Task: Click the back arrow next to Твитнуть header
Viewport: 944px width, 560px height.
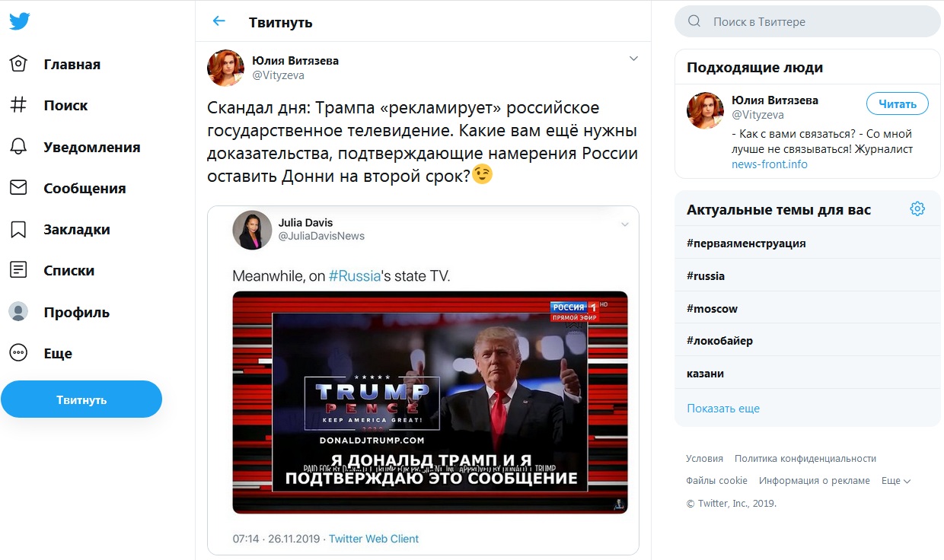Action: click(219, 21)
